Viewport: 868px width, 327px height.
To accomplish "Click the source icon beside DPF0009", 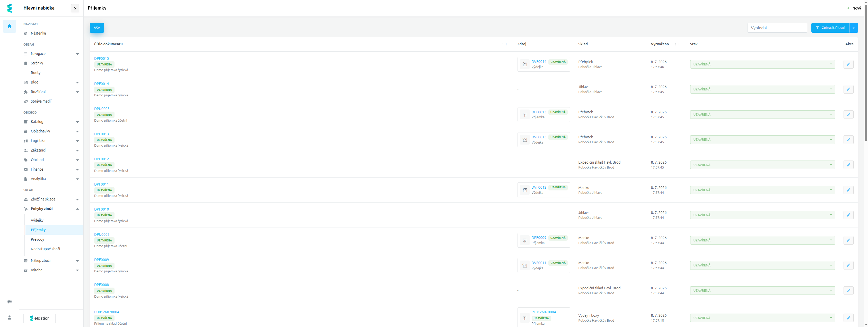I will tap(525, 240).
